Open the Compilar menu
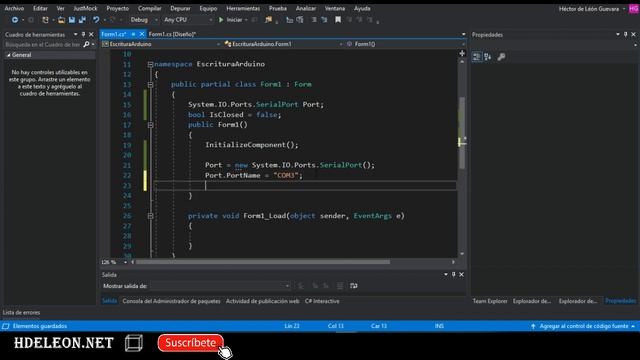The image size is (640, 360). (x=149, y=8)
